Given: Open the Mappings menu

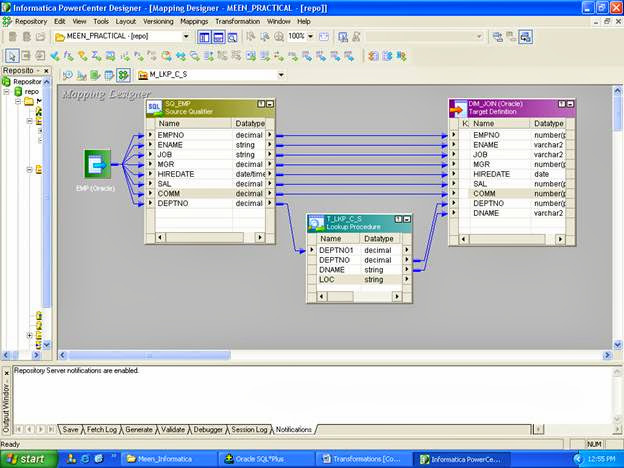Looking at the screenshot, I should (x=194, y=21).
